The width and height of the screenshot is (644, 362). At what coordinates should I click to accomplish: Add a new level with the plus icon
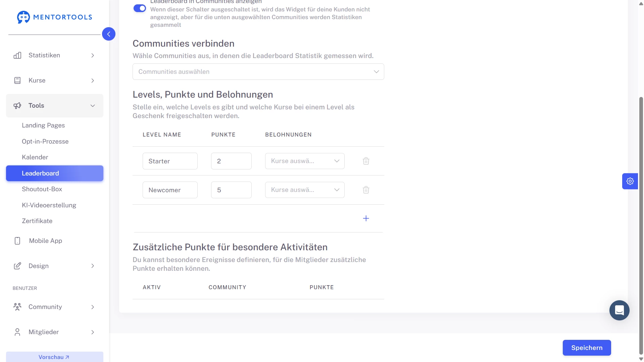tap(366, 218)
